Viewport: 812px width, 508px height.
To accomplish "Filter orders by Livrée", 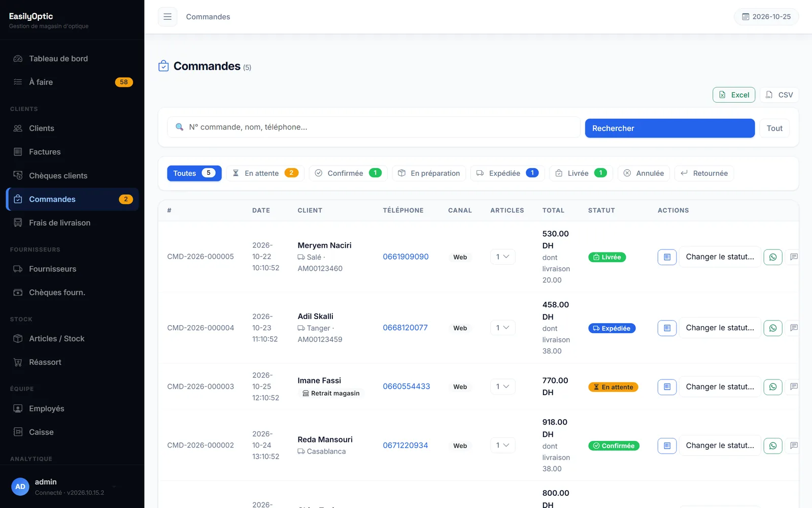I will coord(581,173).
